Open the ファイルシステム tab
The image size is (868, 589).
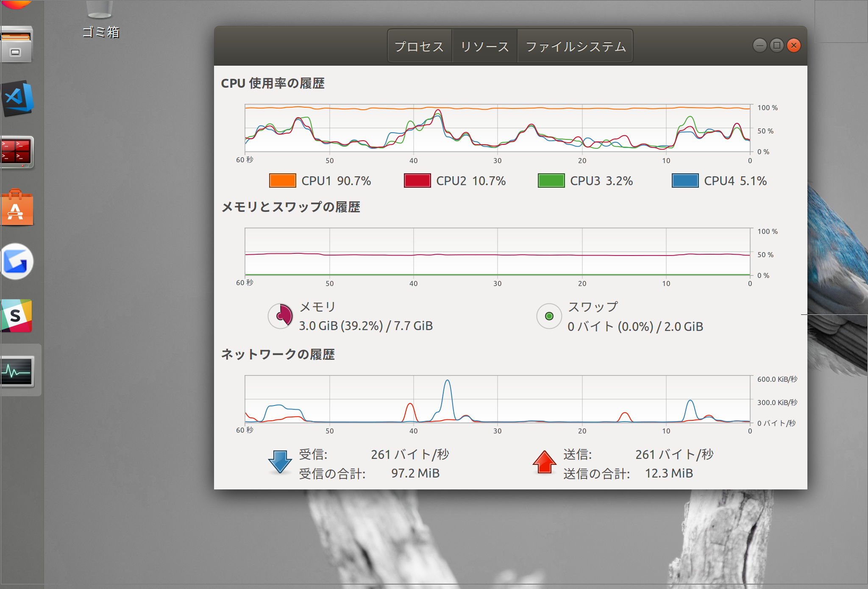[575, 46]
